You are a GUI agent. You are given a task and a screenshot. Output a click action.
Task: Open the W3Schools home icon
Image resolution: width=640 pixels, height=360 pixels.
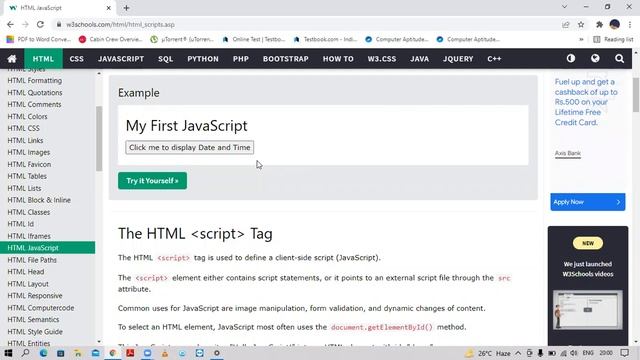12,59
